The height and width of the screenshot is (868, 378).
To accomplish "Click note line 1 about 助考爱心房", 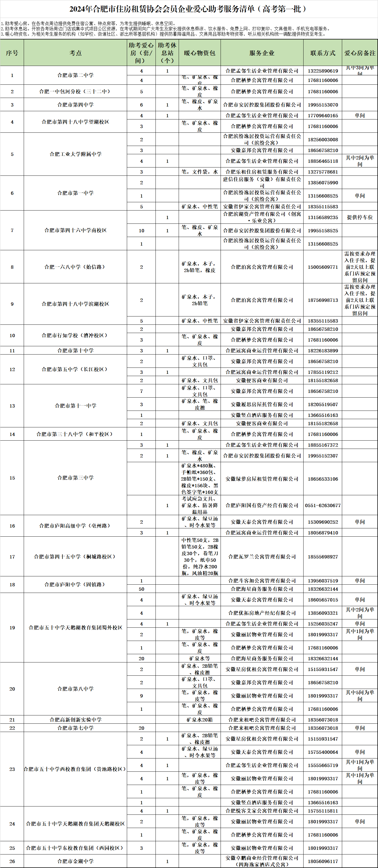I will [88, 23].
